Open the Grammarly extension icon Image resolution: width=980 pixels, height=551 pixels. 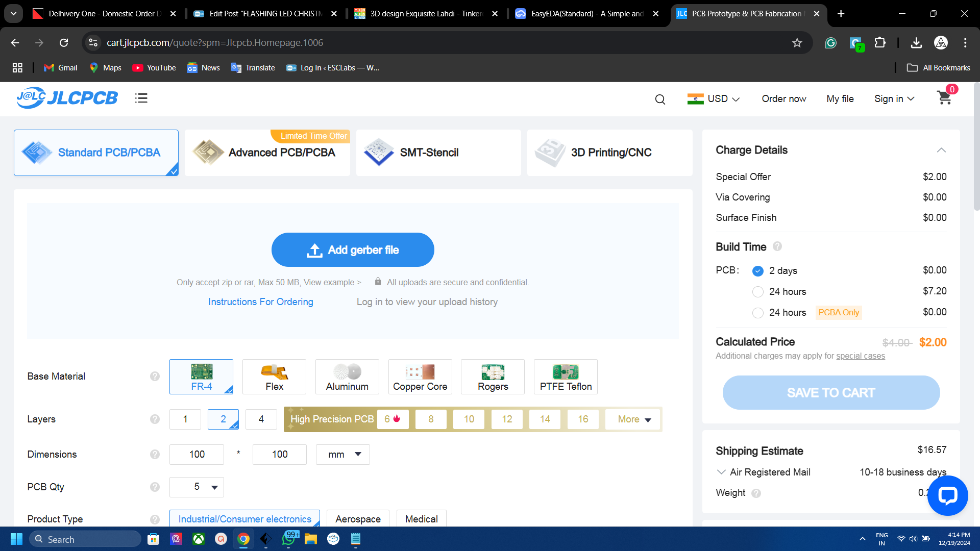pyautogui.click(x=830, y=43)
